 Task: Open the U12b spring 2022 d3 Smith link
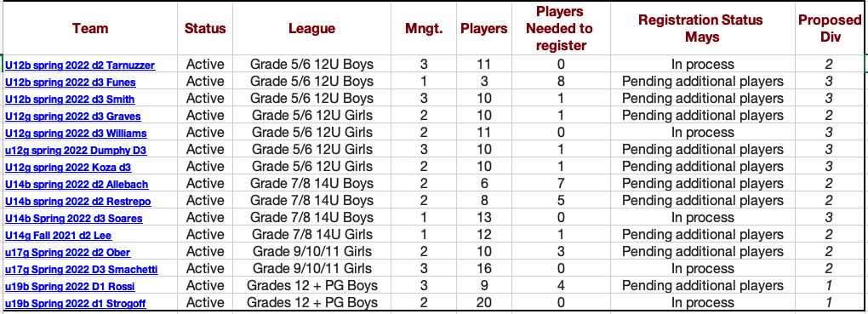(70, 100)
